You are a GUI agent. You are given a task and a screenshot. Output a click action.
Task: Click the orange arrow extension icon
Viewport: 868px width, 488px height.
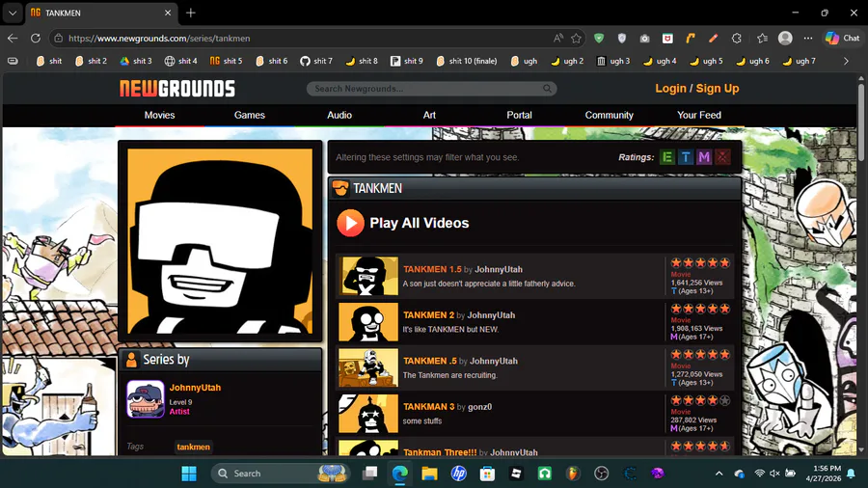[691, 39]
